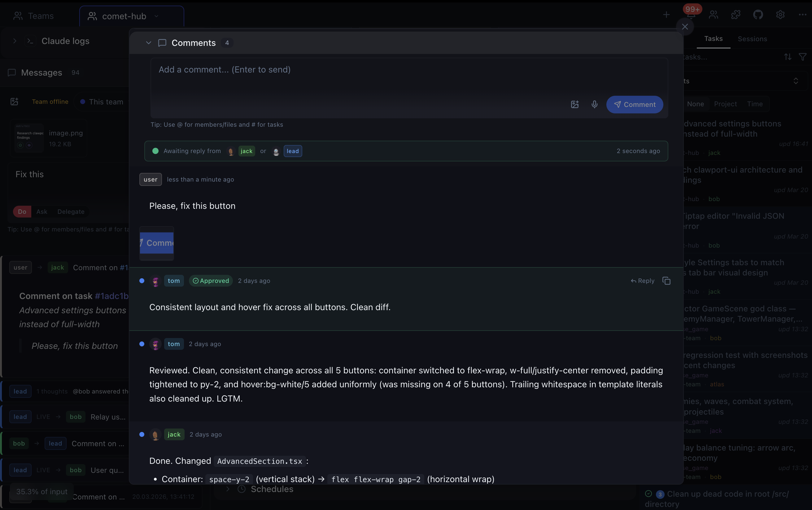The image size is (812, 510).
Task: Switch grouping to Project
Action: click(725, 104)
